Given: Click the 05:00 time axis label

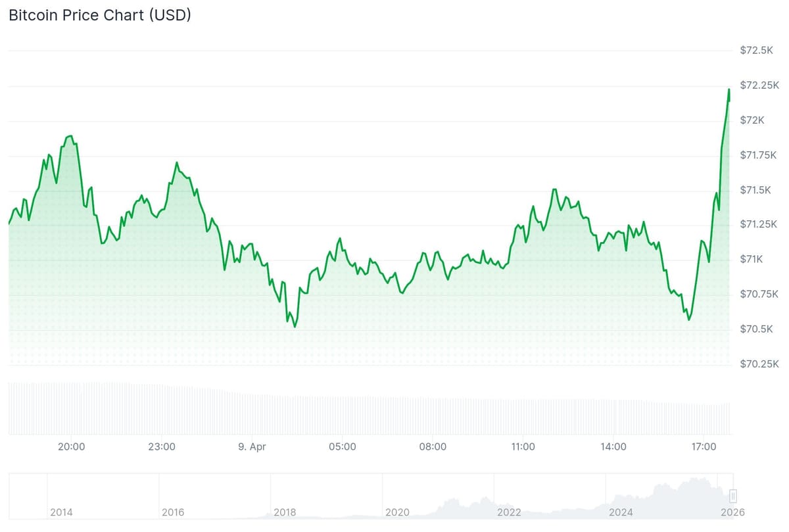Looking at the screenshot, I should point(343,447).
